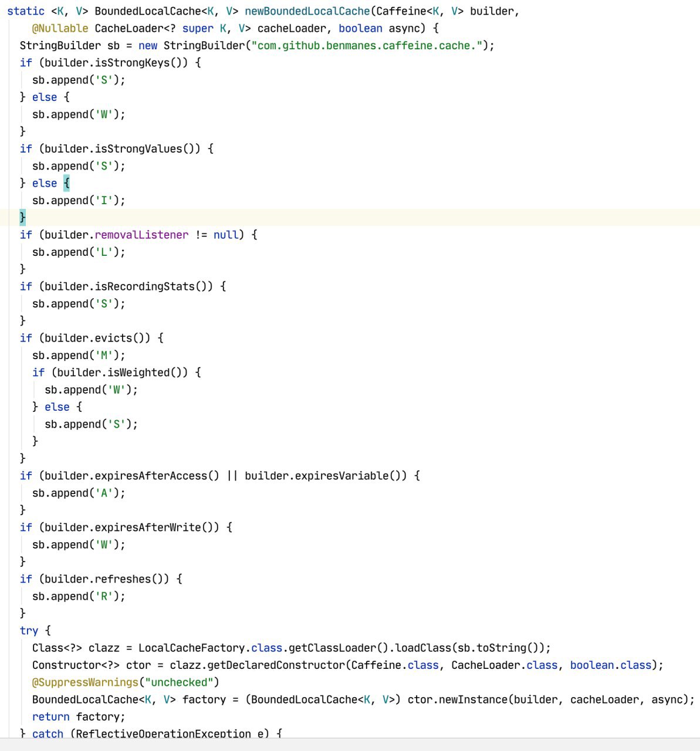Screen dimensions: 700x751
Task: Click the refreshes method call
Action: [123, 579]
